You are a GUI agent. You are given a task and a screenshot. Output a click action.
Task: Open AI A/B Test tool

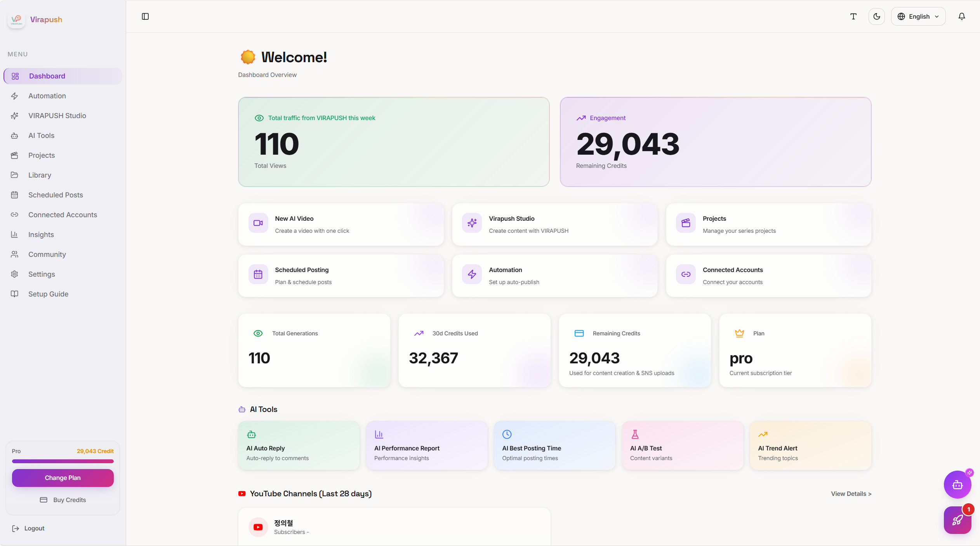[x=682, y=445]
